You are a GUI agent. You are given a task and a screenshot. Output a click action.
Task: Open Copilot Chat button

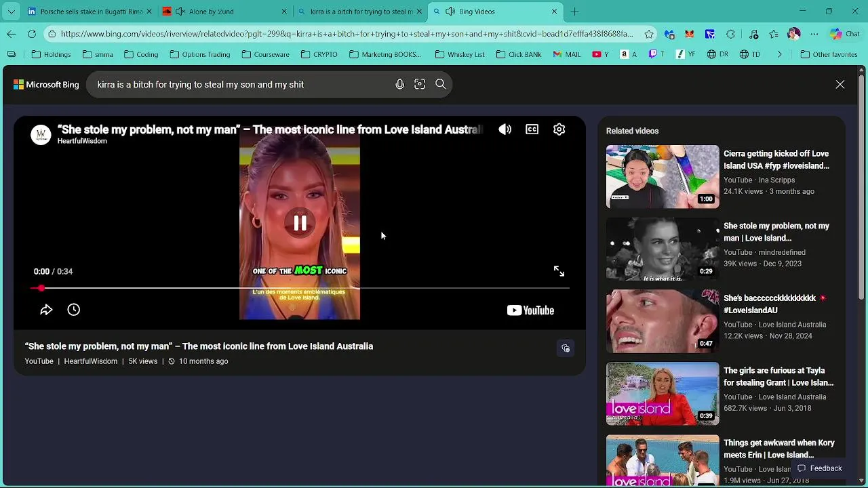[x=845, y=34]
